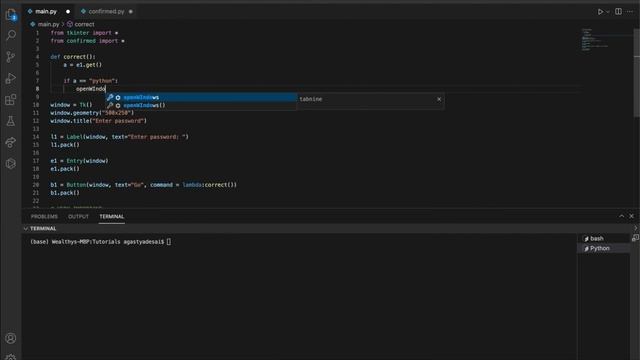This screenshot has width=640, height=360.
Task: Click the 'def correct():' line
Action: pyautogui.click(x=73, y=57)
